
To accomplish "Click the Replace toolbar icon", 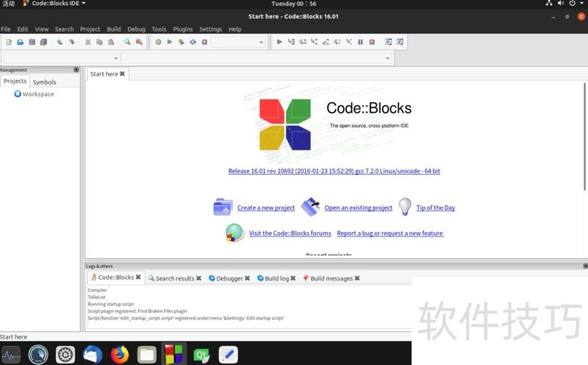I will pos(139,42).
